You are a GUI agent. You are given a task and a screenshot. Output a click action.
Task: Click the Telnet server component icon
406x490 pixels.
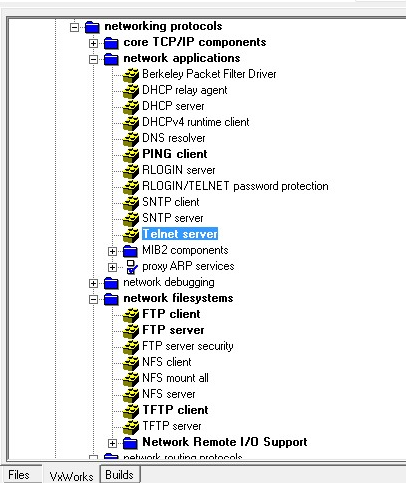(131, 234)
